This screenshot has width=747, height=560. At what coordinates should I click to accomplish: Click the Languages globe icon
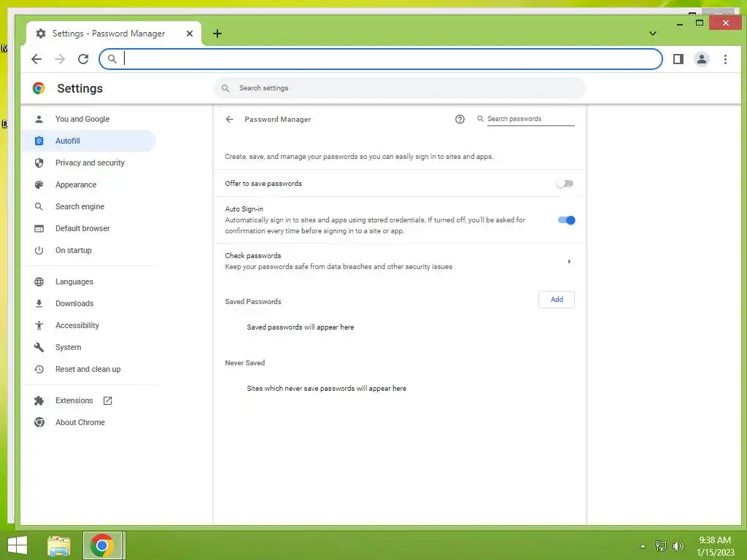coord(39,282)
